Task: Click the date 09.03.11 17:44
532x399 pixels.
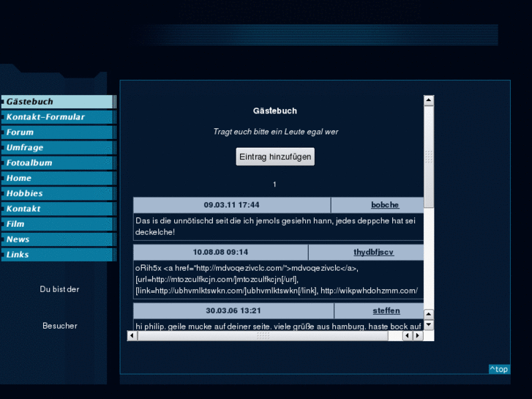Action: (x=231, y=205)
